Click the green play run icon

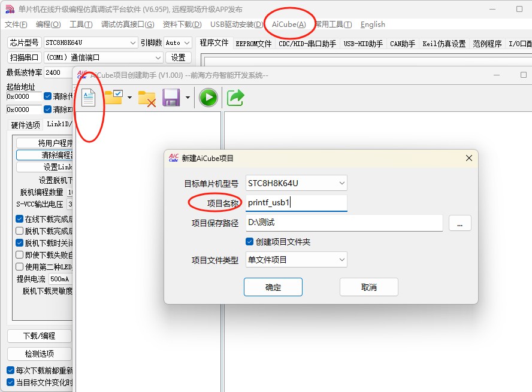[x=208, y=98]
